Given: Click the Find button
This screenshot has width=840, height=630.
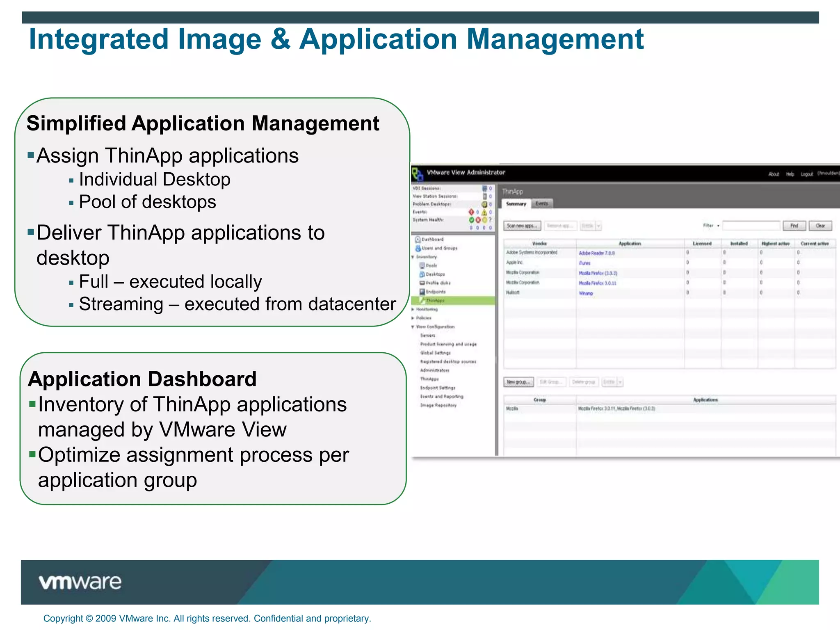Looking at the screenshot, I should click(794, 226).
